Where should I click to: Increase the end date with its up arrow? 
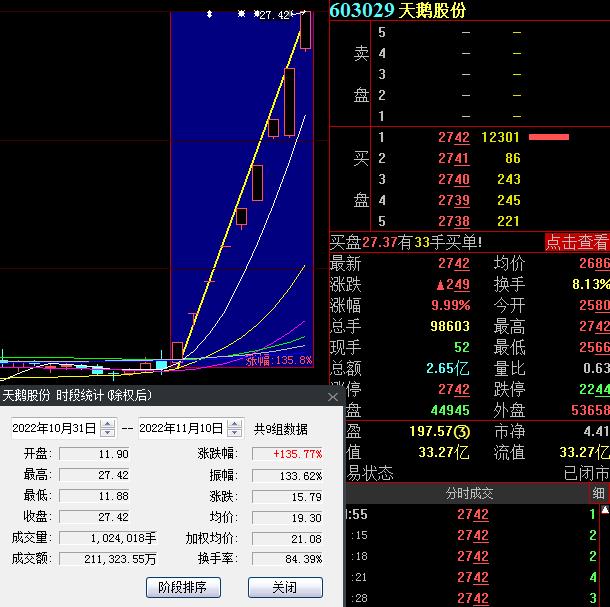coord(234,424)
